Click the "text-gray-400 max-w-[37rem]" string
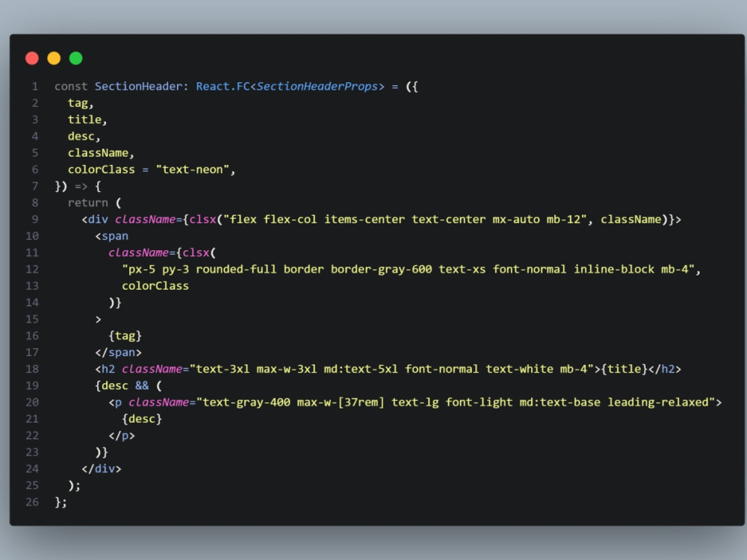 [291, 402]
